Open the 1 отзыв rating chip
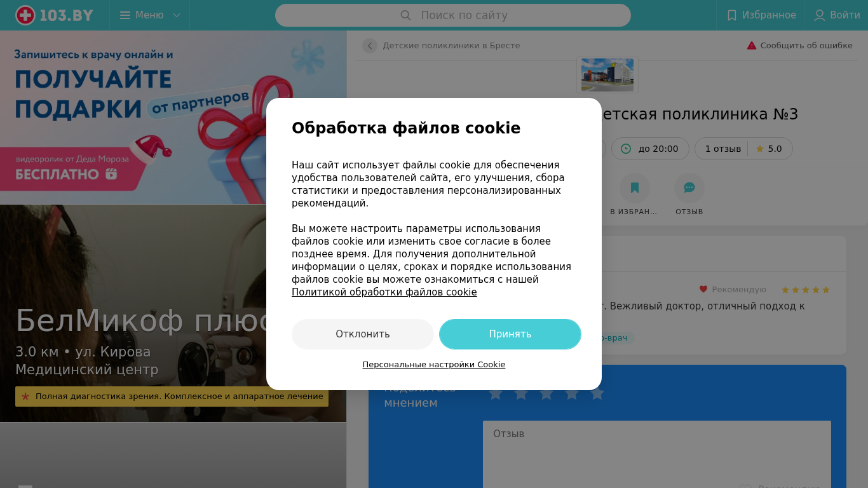The height and width of the screenshot is (488, 868). pyautogui.click(x=743, y=149)
